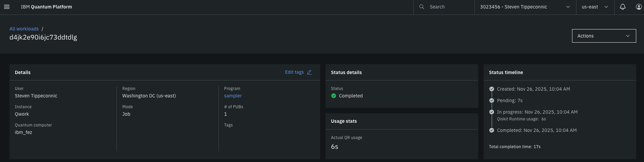Select the Created checkmark in Status timeline
Screen dimensions: 644x162
click(x=492, y=89)
